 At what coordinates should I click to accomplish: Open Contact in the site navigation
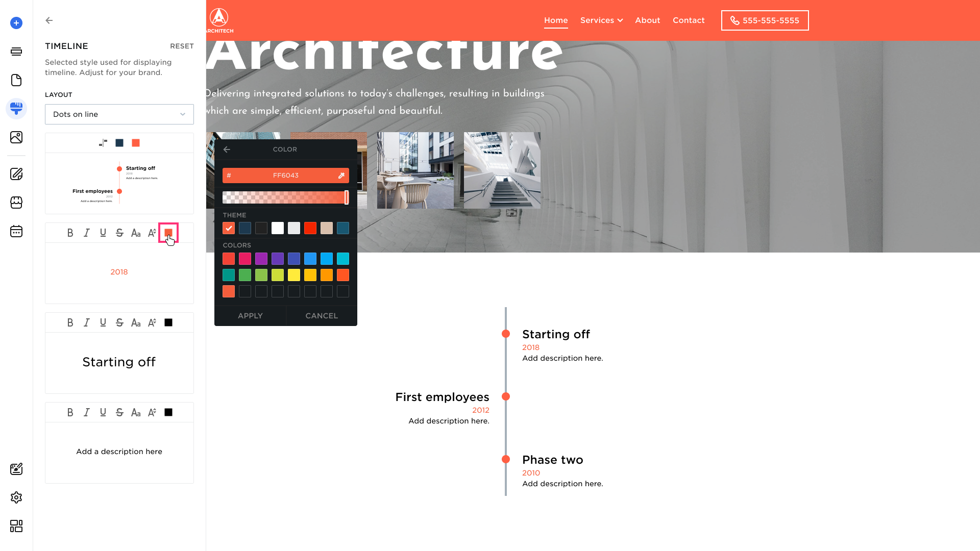(x=688, y=20)
